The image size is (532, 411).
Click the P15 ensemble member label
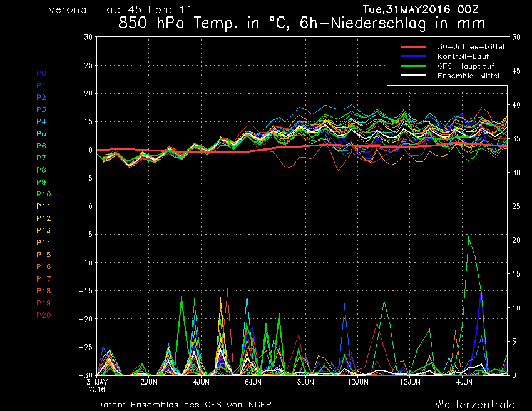pyautogui.click(x=43, y=255)
